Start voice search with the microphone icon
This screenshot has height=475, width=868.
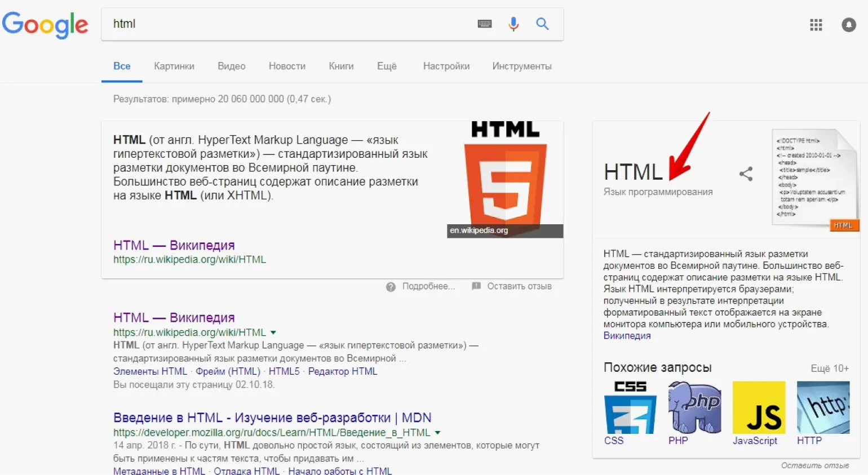click(x=513, y=24)
